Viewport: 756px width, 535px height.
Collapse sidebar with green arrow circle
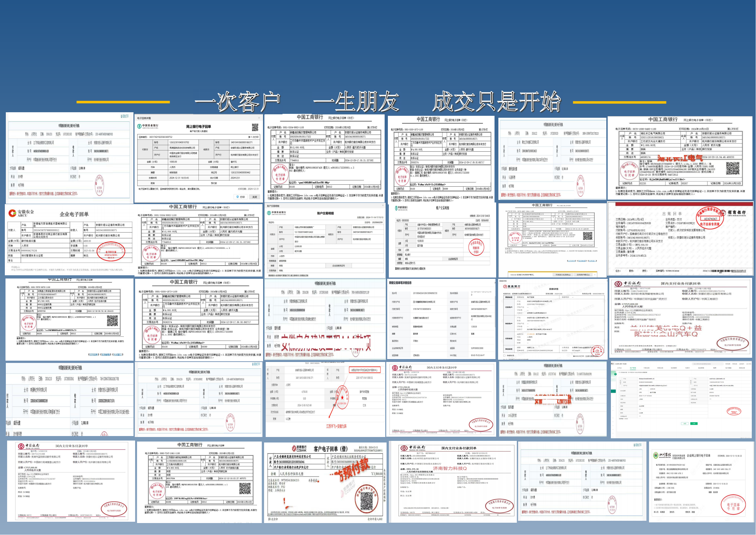tap(616, 374)
